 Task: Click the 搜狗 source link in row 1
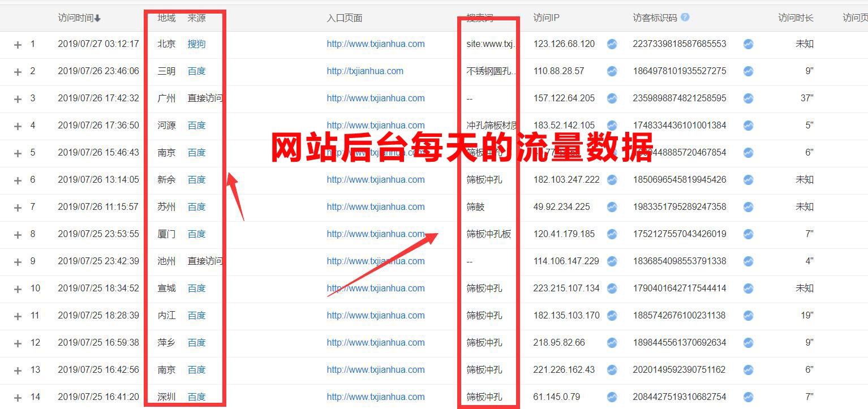click(x=196, y=44)
